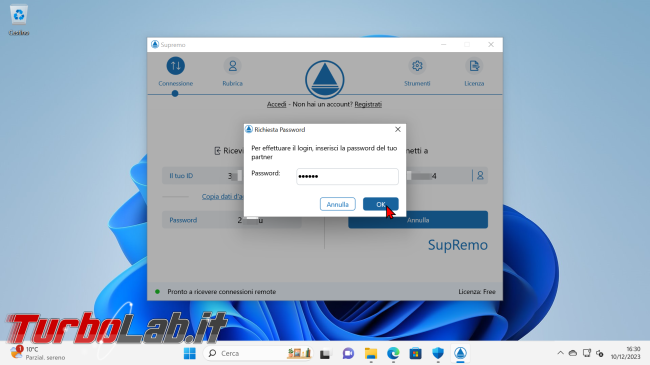The height and width of the screenshot is (365, 650).
Task: Click Copia dati link in Supremo
Action: click(223, 196)
